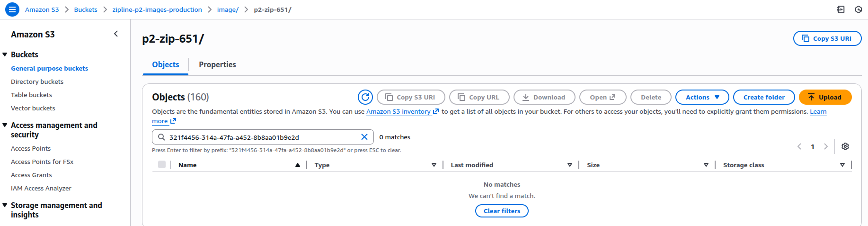Open Access Points page
Viewport: 868px width, 226px height.
(31, 148)
